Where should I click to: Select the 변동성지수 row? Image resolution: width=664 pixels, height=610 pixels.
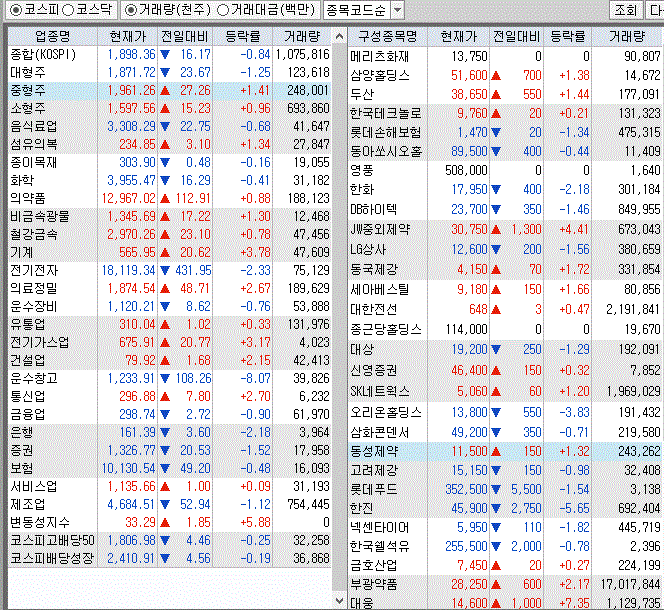point(169,523)
